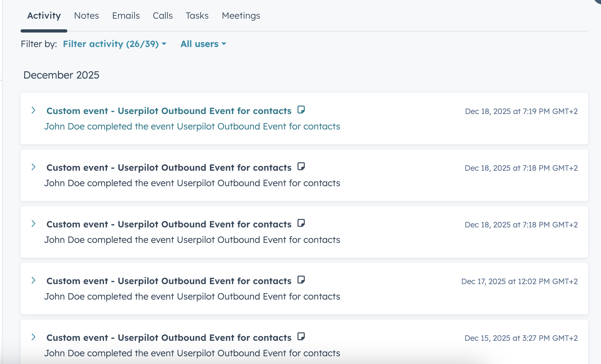Switch to the Notes tab
Image resolution: width=601 pixels, height=364 pixels.
click(x=86, y=15)
